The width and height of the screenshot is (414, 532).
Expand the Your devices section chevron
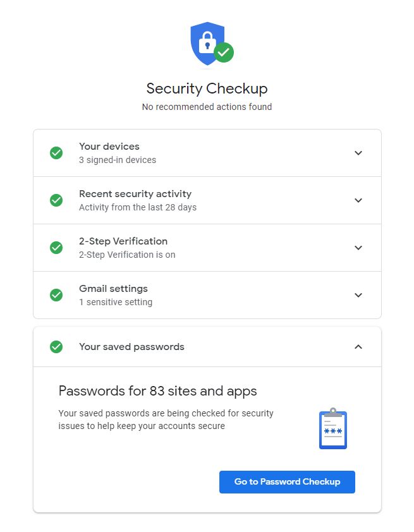click(358, 153)
